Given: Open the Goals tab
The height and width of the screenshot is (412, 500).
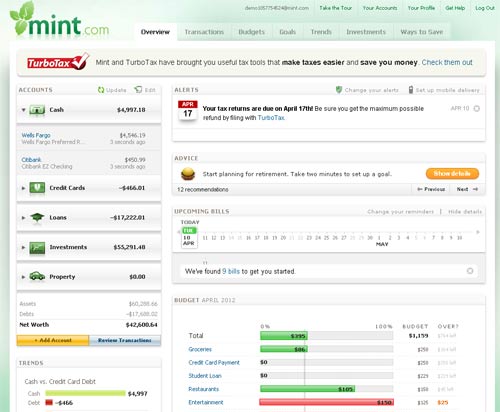Looking at the screenshot, I should pyautogui.click(x=287, y=32).
